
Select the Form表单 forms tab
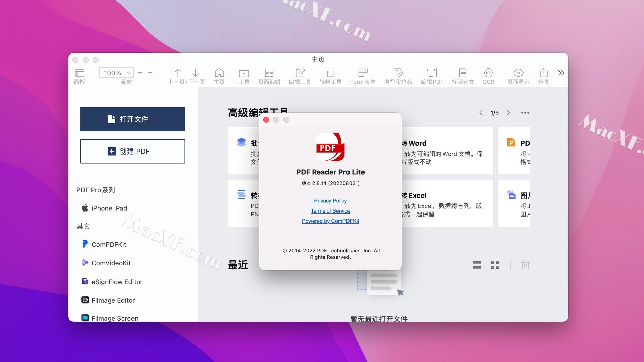tap(363, 75)
